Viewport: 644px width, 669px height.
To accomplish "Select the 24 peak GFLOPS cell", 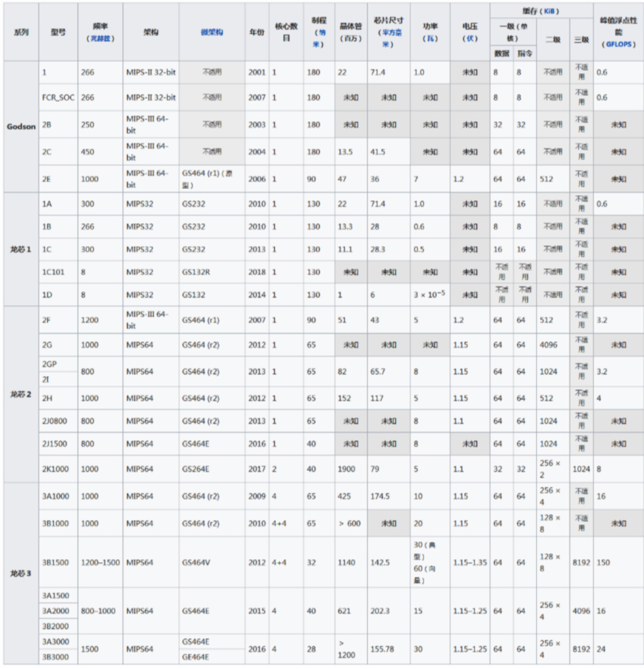I will [618, 649].
